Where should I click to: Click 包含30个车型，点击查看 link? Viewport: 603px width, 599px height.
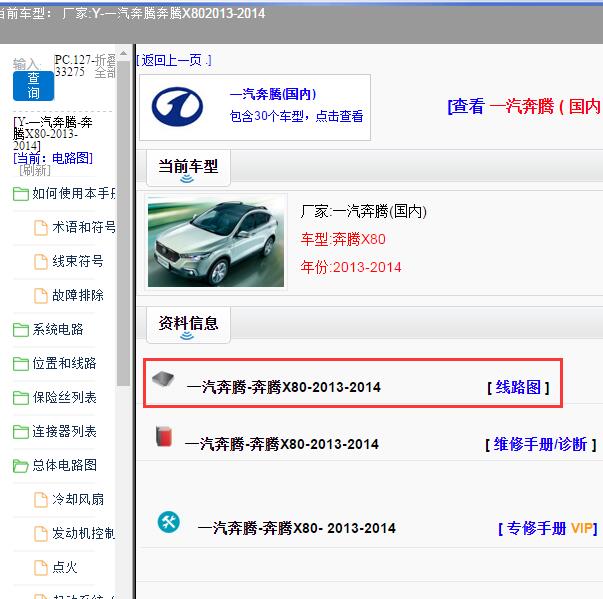click(x=296, y=116)
